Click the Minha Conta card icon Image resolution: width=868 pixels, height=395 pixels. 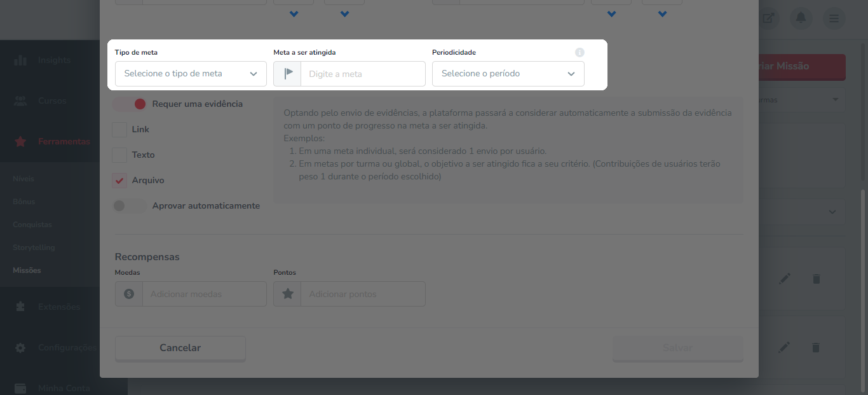point(20,388)
